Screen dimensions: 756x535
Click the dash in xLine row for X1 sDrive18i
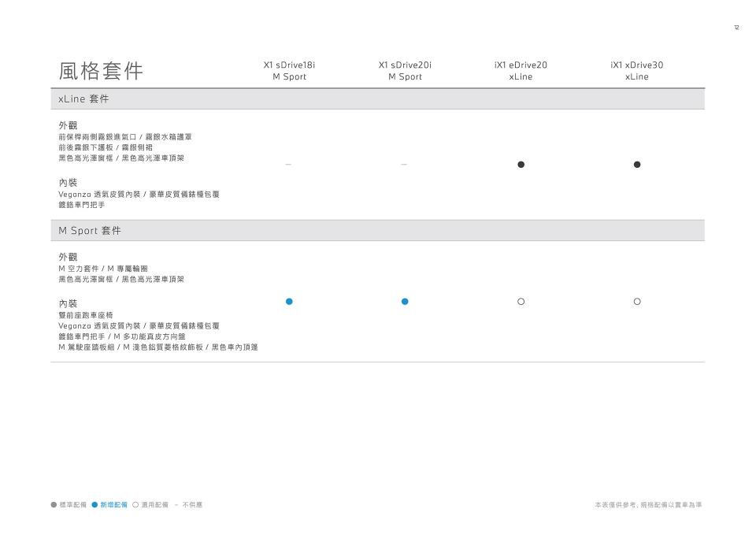(x=288, y=165)
